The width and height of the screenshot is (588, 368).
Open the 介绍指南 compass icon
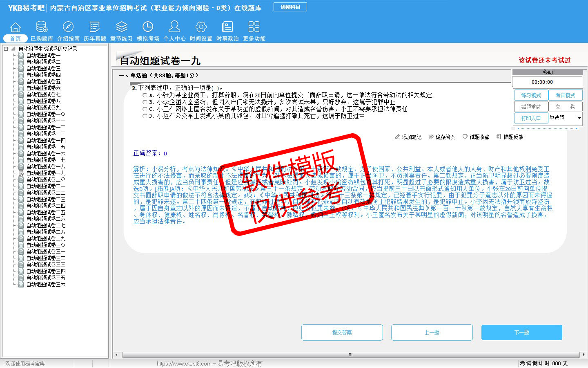[68, 27]
